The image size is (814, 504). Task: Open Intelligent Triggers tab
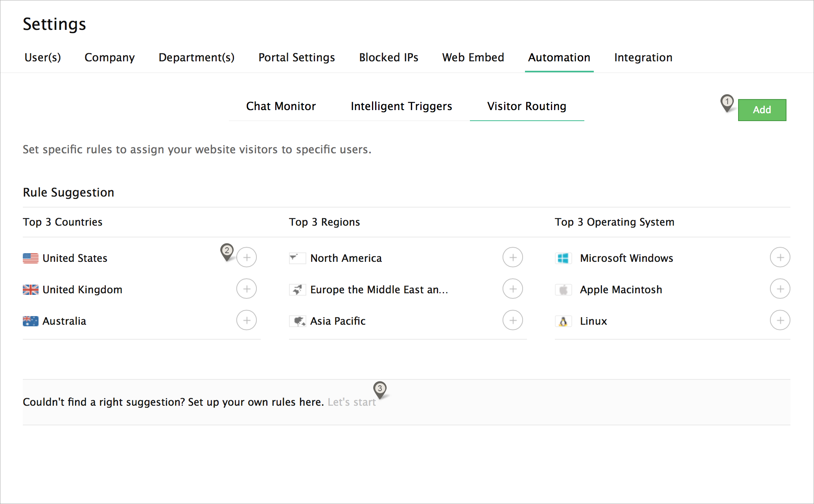click(401, 106)
